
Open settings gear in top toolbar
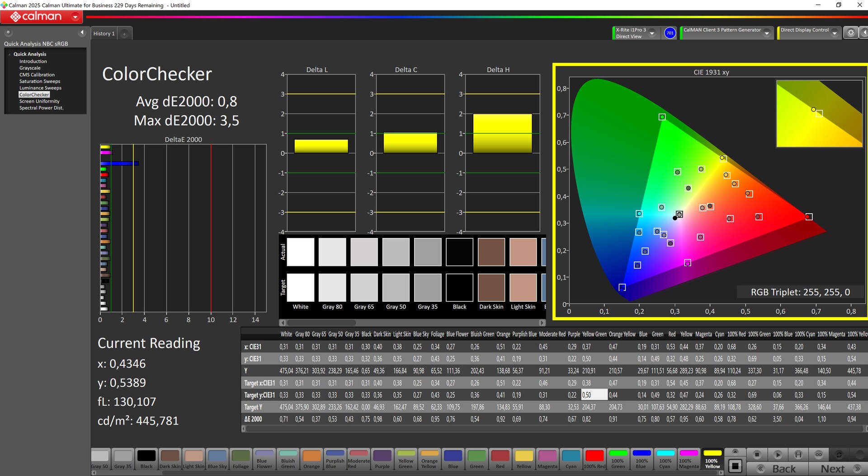(850, 33)
